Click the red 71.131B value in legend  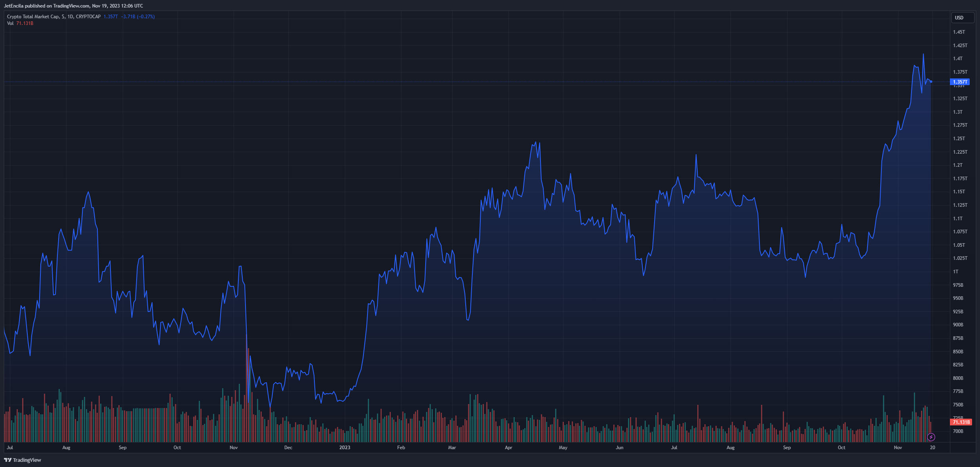(25, 23)
